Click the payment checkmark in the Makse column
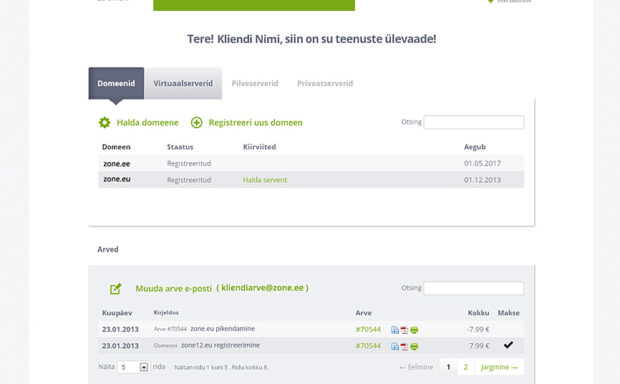 tap(508, 345)
